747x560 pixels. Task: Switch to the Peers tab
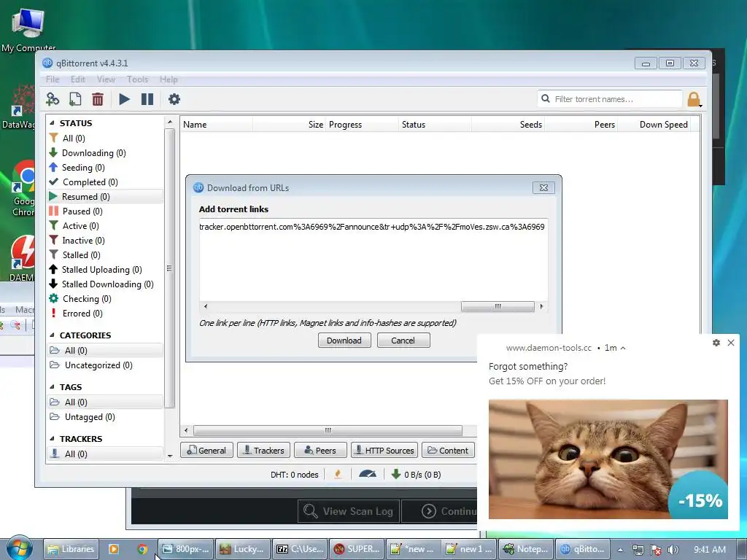click(320, 451)
